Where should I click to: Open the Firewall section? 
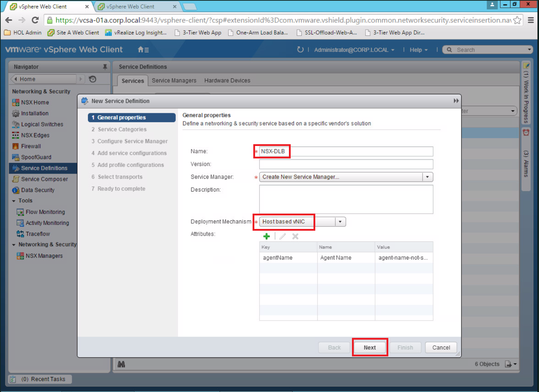(x=31, y=146)
